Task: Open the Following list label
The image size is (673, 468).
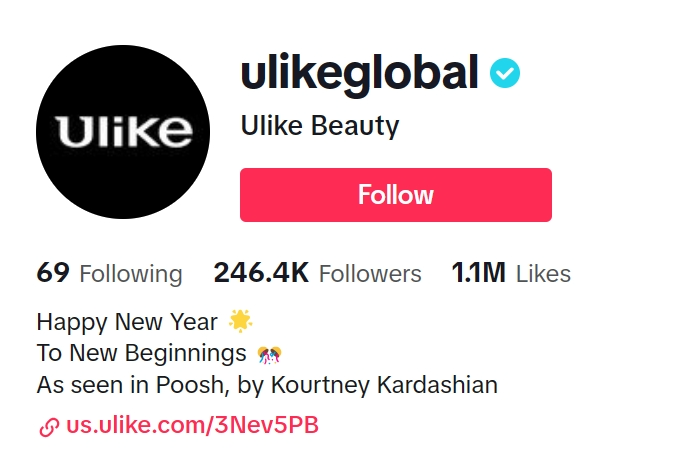Action: [131, 274]
